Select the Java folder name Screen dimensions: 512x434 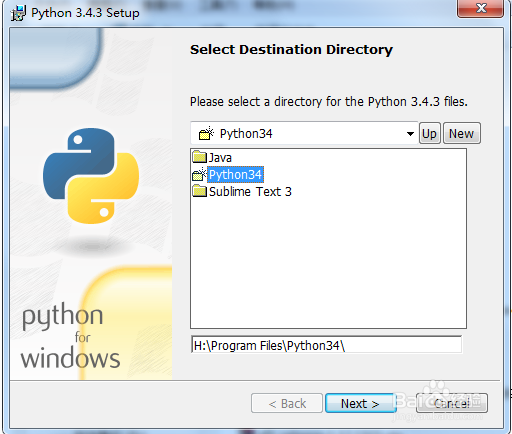pos(220,158)
